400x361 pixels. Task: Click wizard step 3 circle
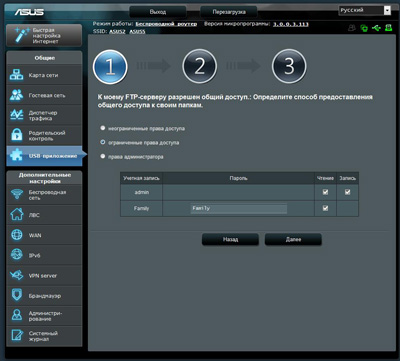[x=289, y=66]
